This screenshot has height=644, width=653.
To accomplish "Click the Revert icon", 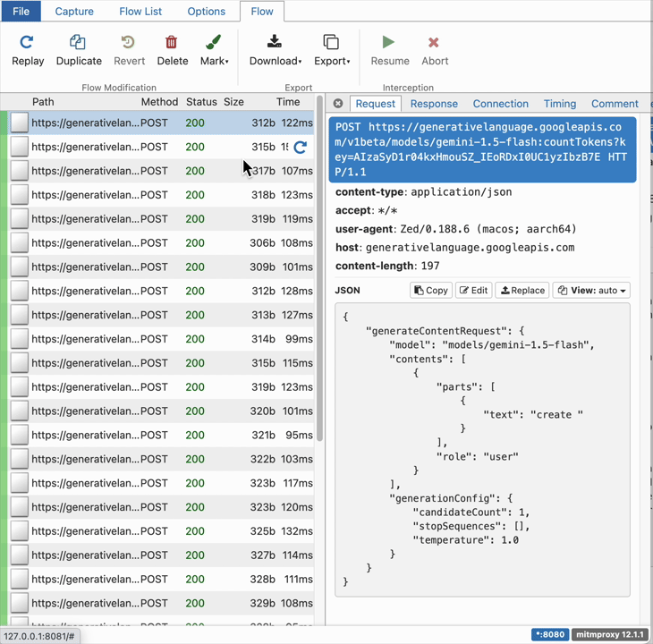I will [x=129, y=42].
